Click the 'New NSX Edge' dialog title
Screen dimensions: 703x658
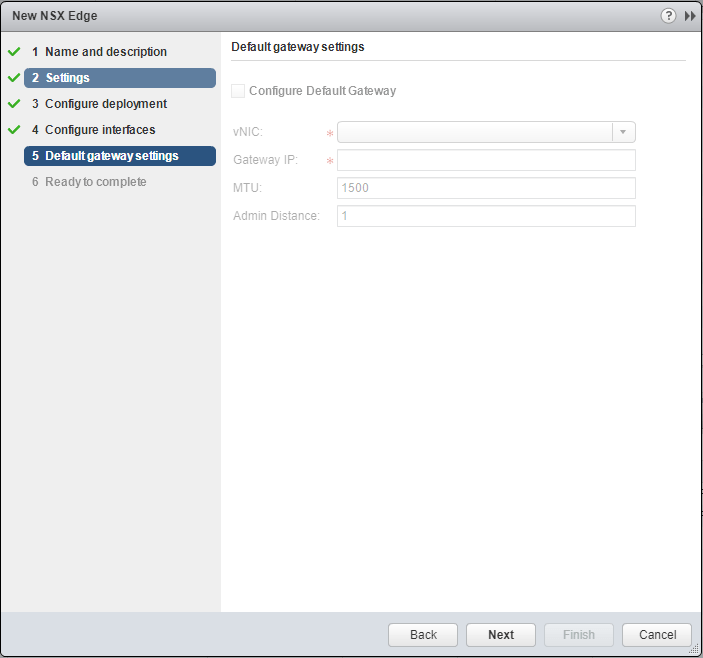point(55,16)
